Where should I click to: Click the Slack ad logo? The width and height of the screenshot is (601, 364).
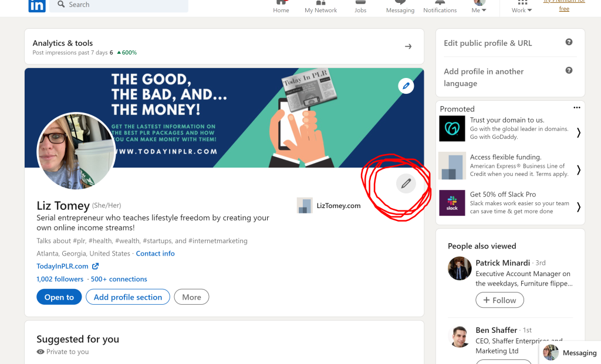click(452, 203)
